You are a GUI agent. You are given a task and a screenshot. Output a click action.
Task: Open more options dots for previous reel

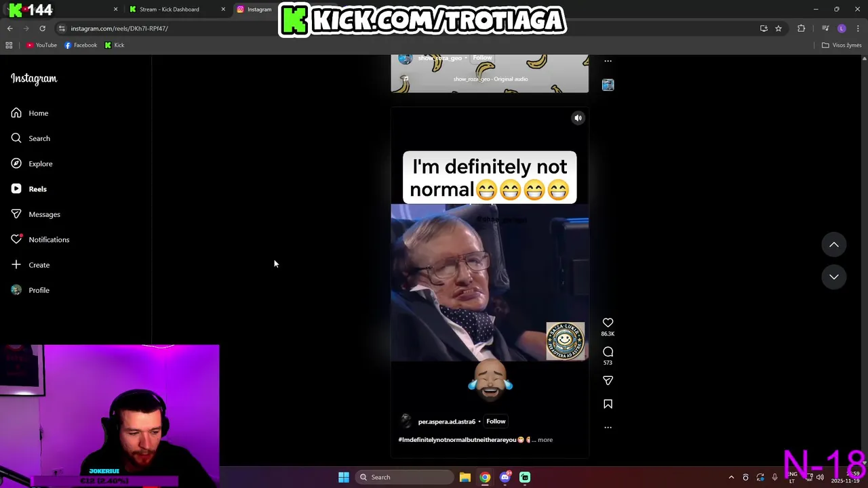tap(608, 61)
